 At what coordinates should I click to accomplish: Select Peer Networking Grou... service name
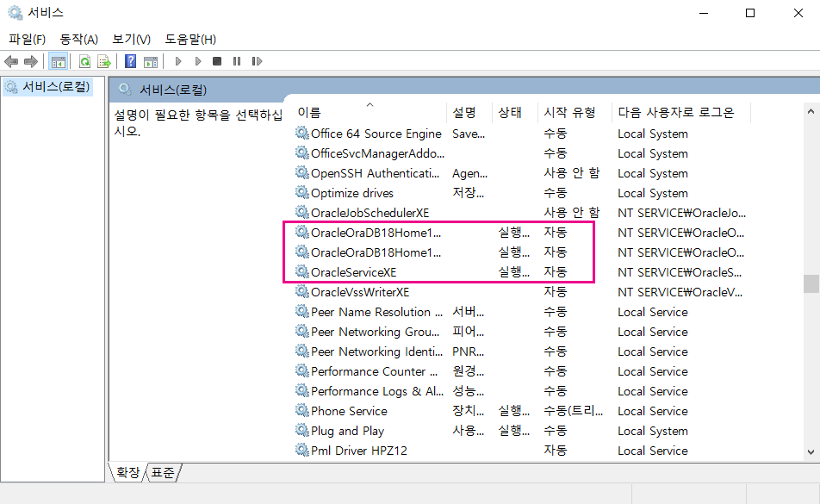tap(375, 332)
